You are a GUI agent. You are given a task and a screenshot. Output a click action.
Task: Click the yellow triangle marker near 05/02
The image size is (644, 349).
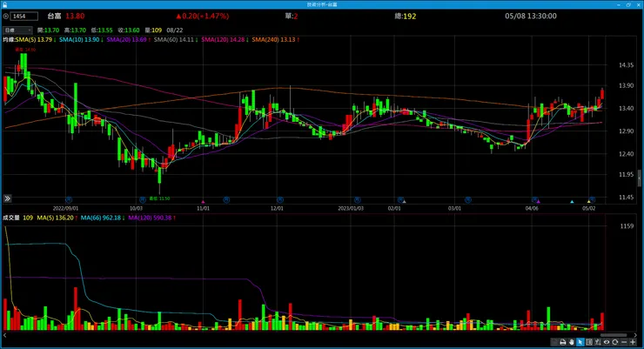coord(588,202)
